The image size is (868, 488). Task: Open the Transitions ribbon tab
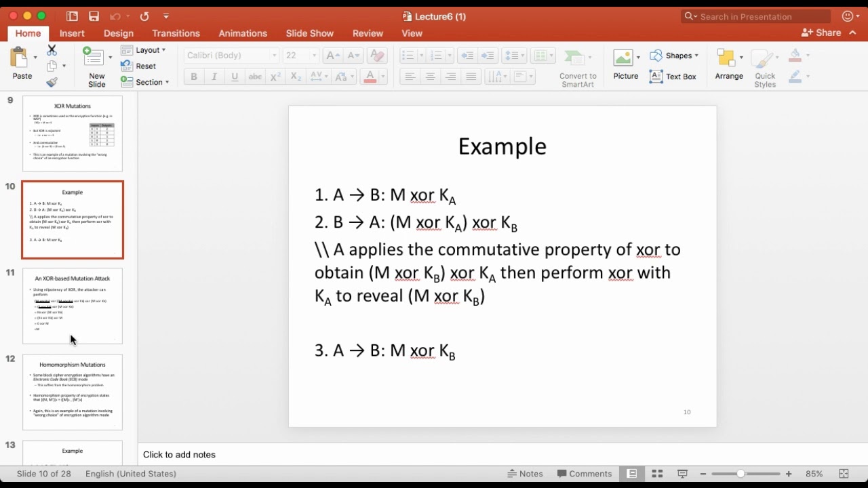click(176, 33)
